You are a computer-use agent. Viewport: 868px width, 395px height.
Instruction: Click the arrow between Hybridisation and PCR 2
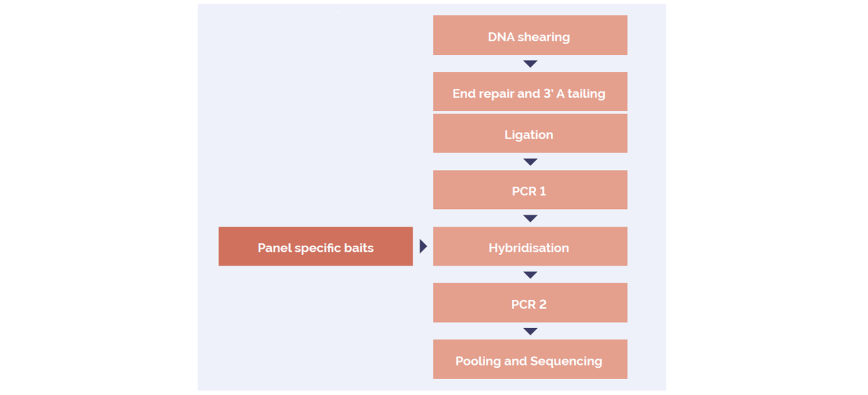tap(530, 275)
